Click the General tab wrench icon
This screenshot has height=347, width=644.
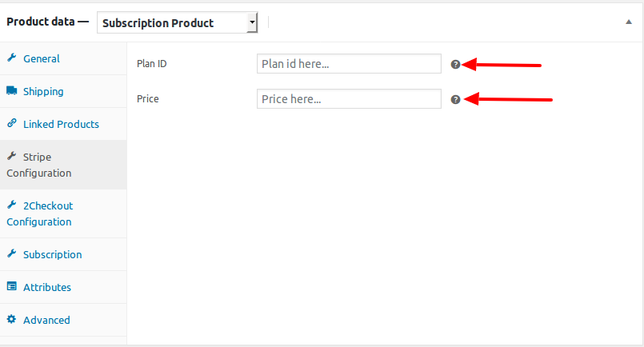(12, 58)
